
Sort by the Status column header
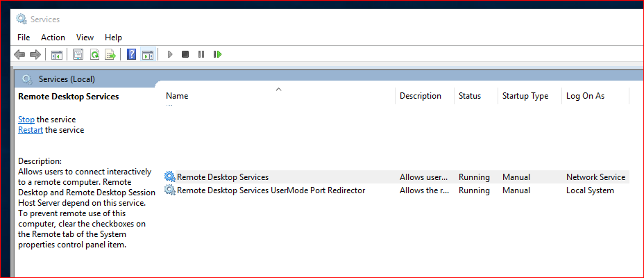(x=476, y=96)
